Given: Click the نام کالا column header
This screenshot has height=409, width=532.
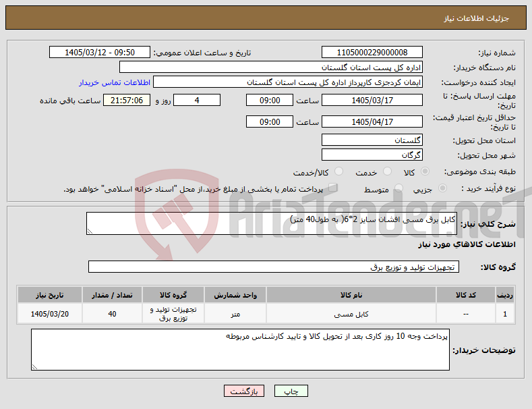Looking at the screenshot, I should pyautogui.click(x=351, y=295).
